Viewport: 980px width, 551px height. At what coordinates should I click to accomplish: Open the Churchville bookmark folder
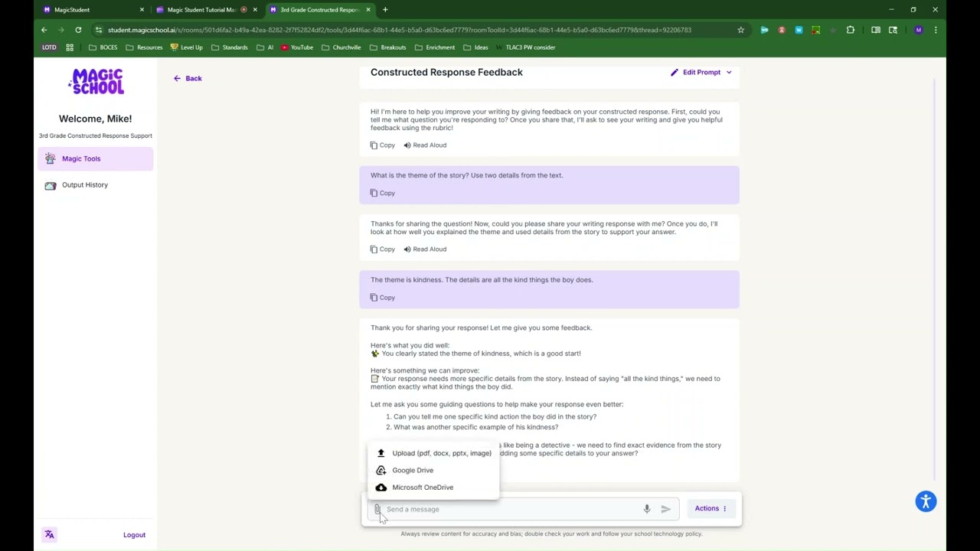(341, 47)
